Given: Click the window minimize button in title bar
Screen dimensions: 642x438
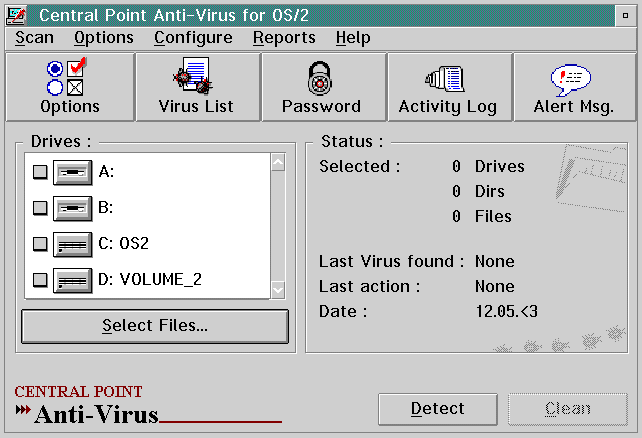Looking at the screenshot, I should (x=625, y=16).
